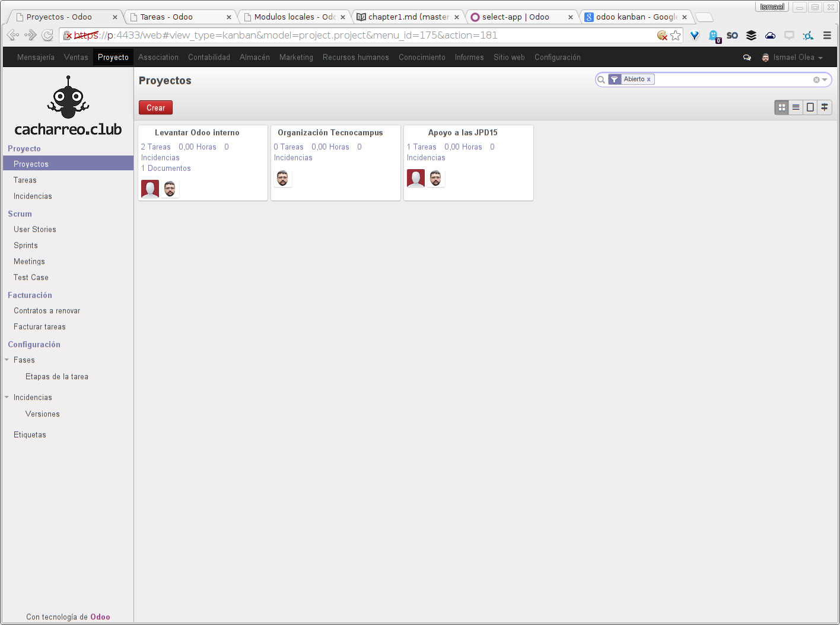Remove the Abierto filter tag
The width and height of the screenshot is (840, 625).
click(649, 80)
